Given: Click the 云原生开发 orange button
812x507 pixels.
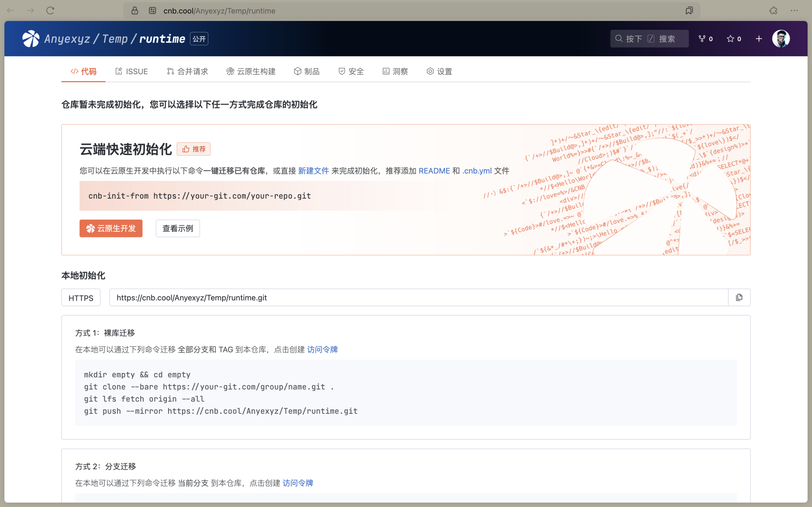Looking at the screenshot, I should 111,228.
